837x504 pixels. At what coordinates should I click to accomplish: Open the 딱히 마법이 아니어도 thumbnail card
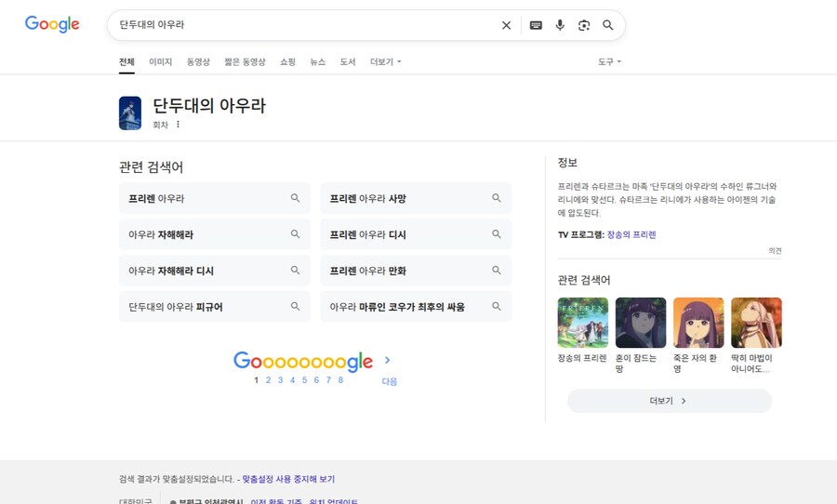coord(756,336)
